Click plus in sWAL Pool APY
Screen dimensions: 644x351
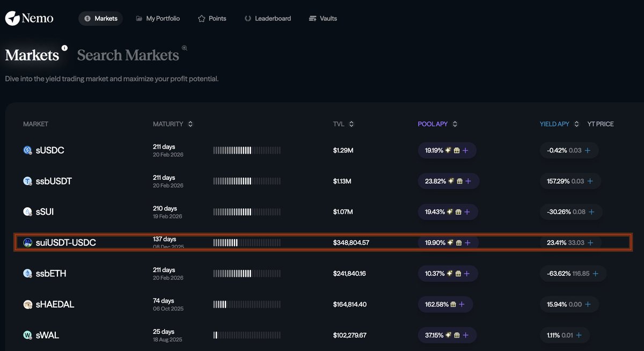coord(465,335)
